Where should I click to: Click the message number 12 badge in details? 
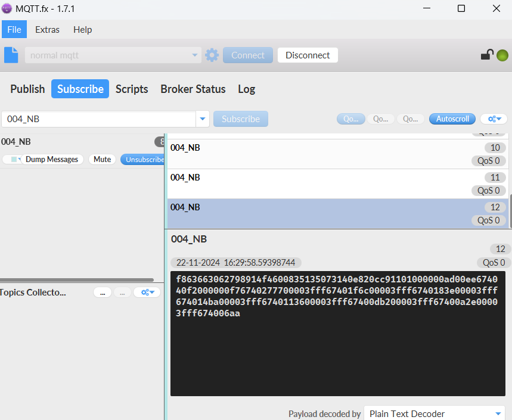501,249
